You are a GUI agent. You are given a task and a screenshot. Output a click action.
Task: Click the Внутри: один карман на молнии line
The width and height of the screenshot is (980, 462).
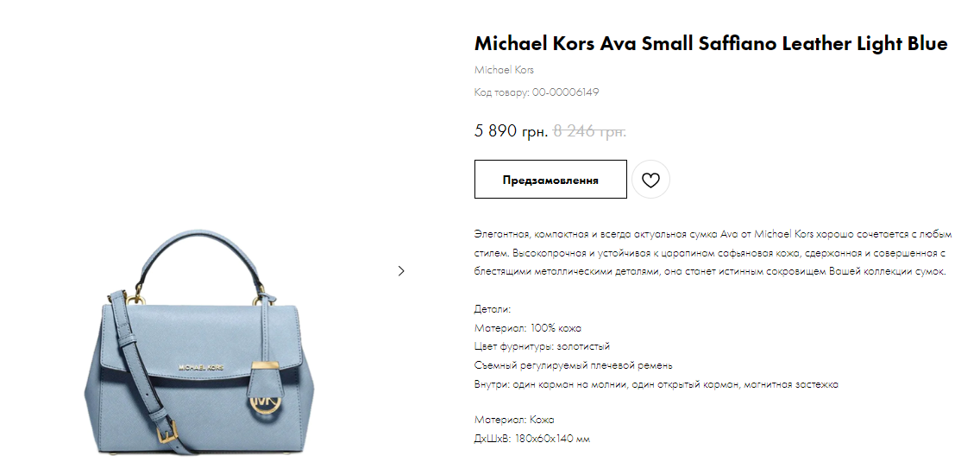click(x=656, y=383)
